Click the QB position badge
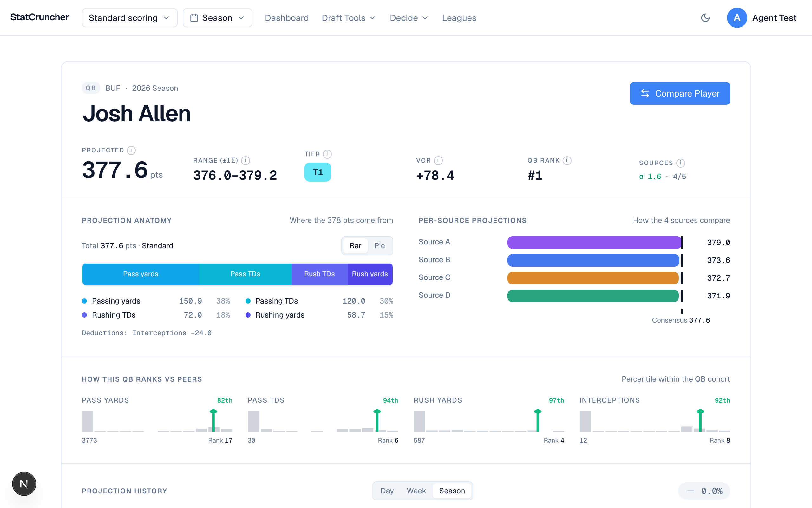 click(x=91, y=88)
